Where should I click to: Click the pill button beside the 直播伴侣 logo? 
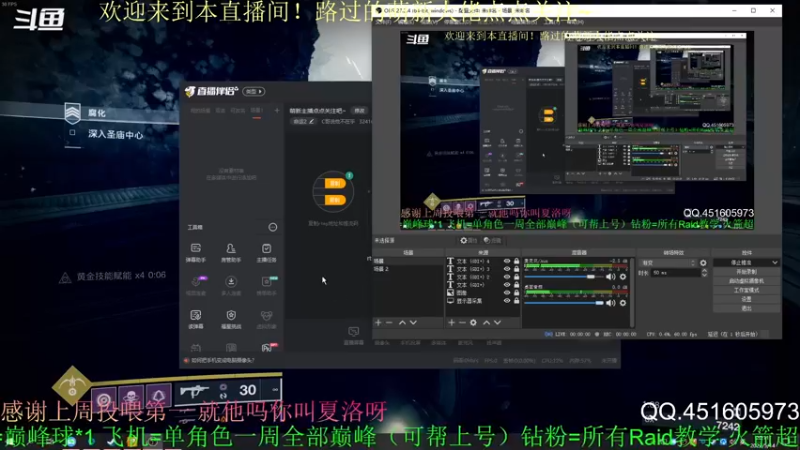[x=254, y=91]
